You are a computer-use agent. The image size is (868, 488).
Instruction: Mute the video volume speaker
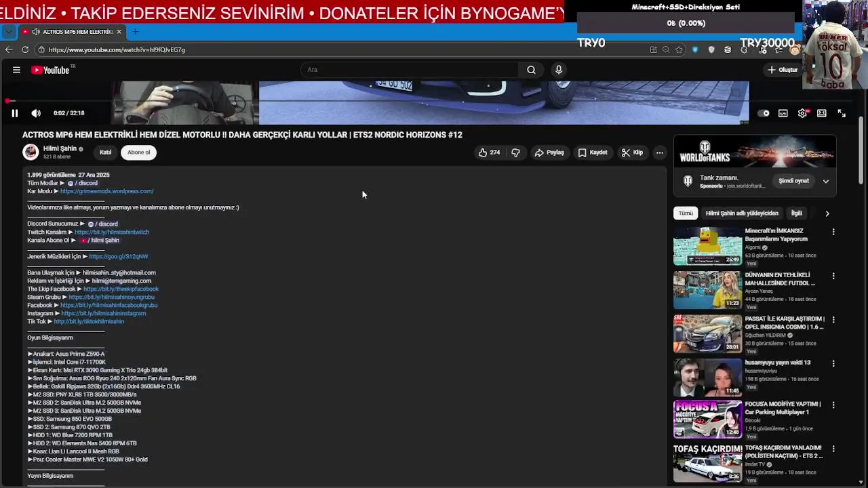pos(36,113)
